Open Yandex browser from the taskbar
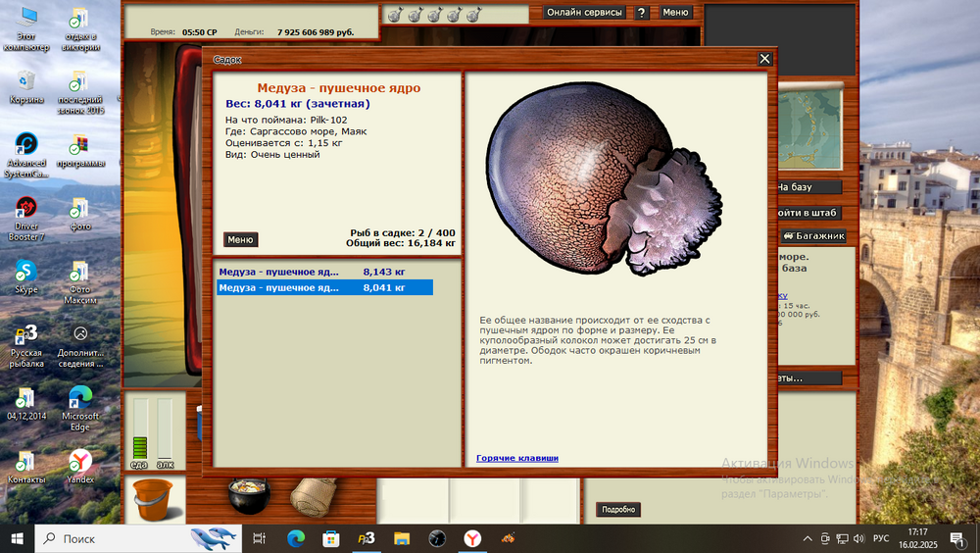Image resolution: width=980 pixels, height=553 pixels. [x=472, y=538]
